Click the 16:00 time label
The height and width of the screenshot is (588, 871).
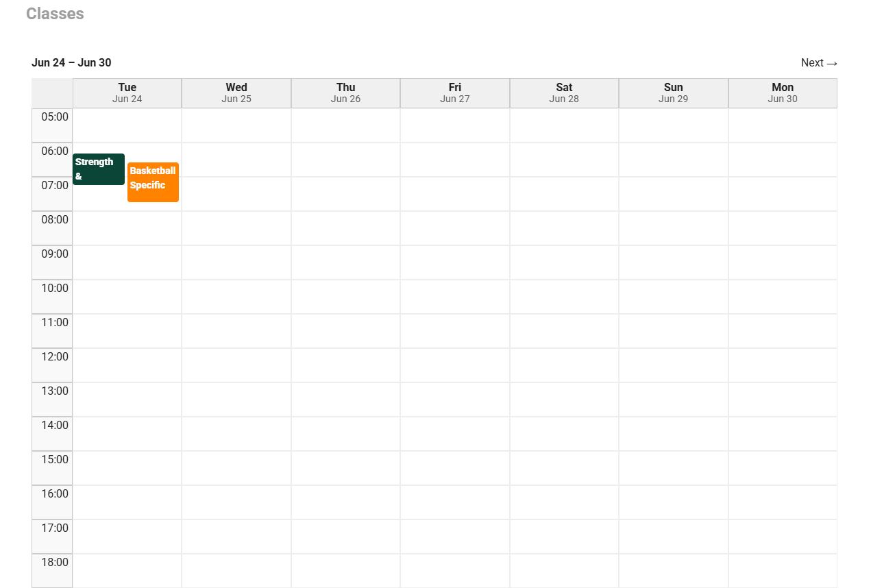(x=55, y=494)
